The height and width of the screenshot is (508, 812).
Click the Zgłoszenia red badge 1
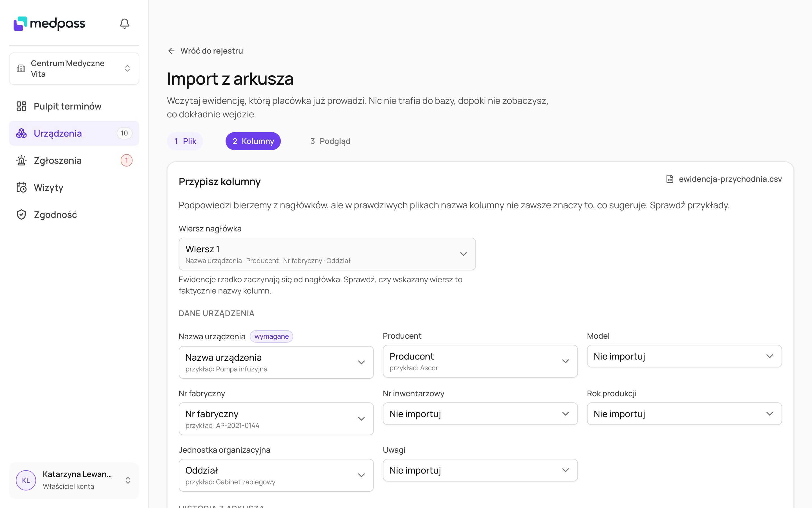pos(127,161)
